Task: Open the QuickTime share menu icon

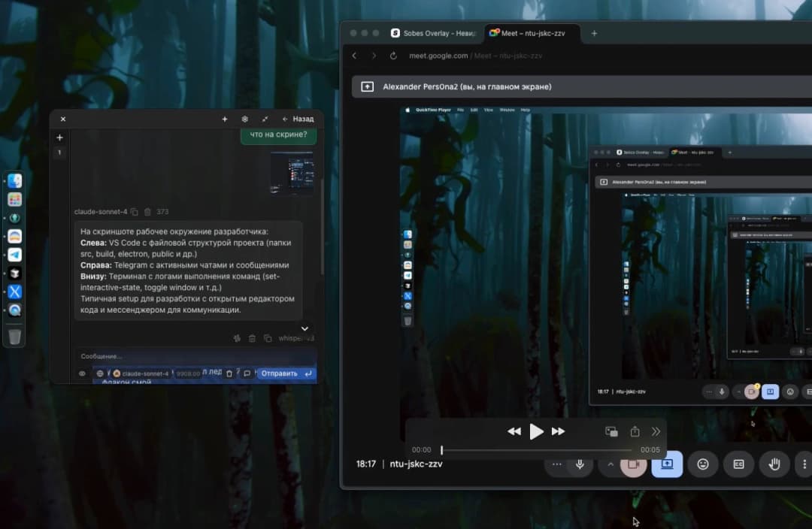Action: (x=635, y=431)
